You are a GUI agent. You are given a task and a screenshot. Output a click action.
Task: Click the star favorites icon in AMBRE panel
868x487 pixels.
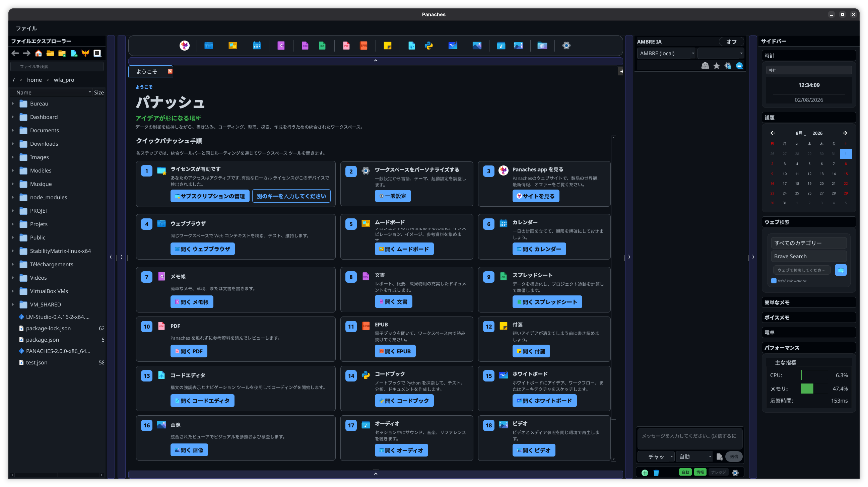tap(716, 66)
